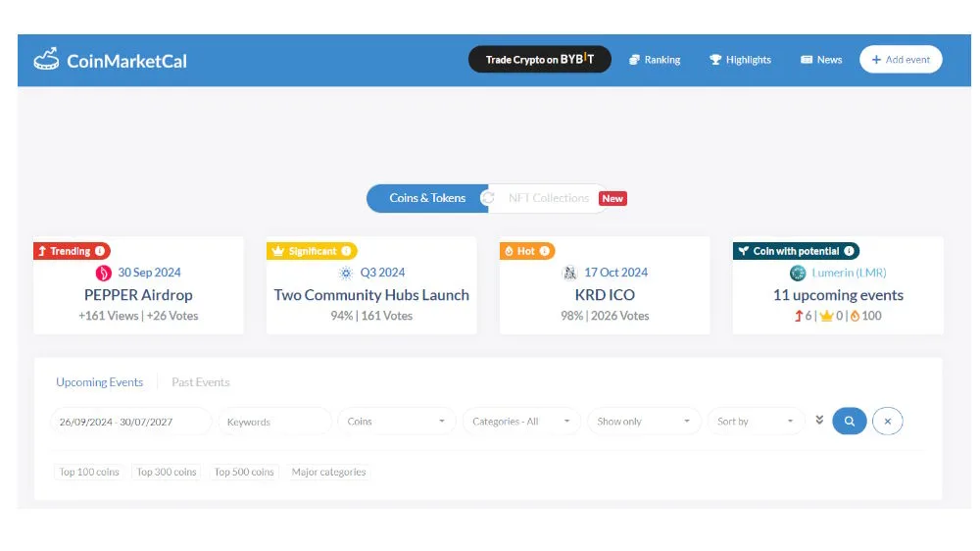Expand more filters with double chevron

point(819,421)
